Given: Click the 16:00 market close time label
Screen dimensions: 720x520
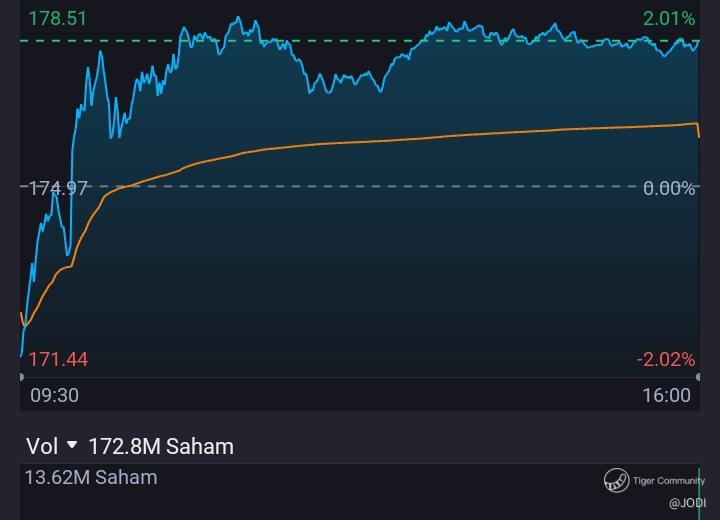Looking at the screenshot, I should [666, 395].
